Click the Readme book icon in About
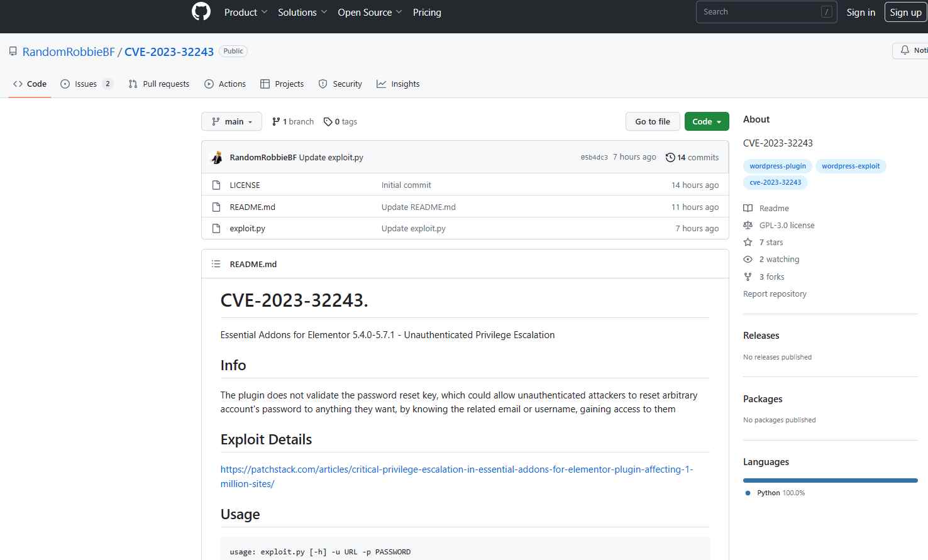This screenshot has width=928, height=560. tap(748, 208)
